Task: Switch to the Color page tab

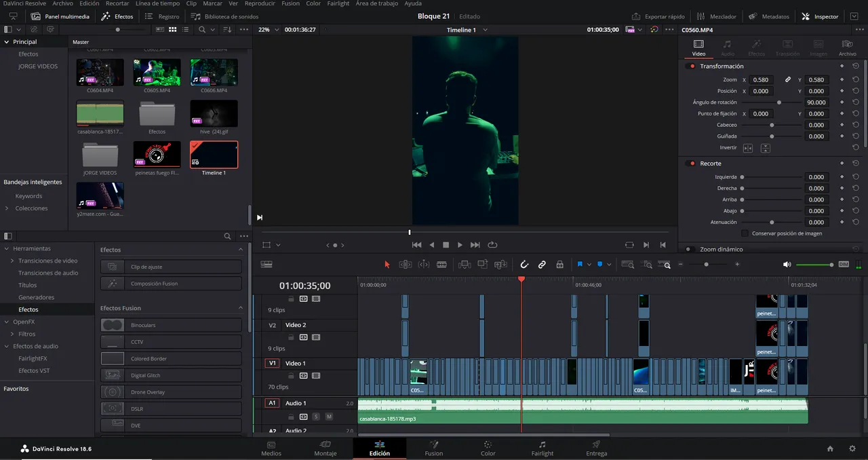Action: tap(488, 448)
